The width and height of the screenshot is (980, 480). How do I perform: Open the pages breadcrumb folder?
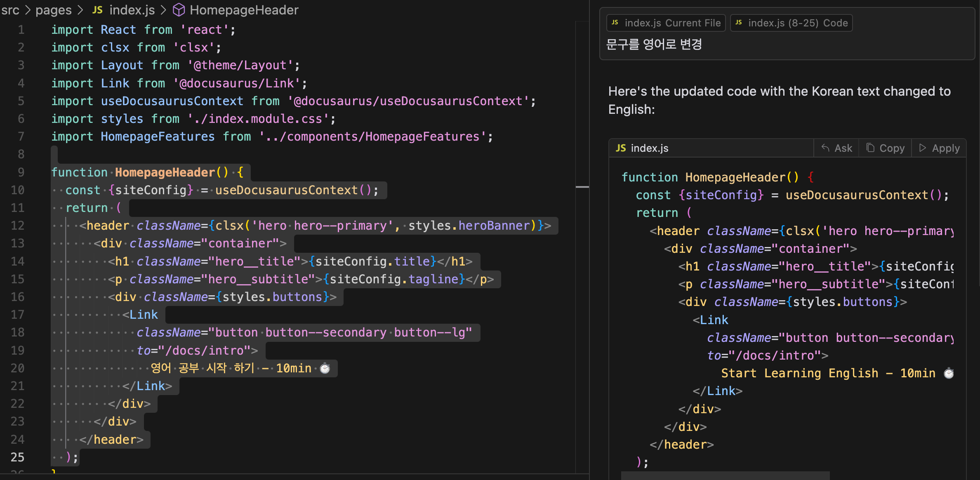[x=54, y=10]
